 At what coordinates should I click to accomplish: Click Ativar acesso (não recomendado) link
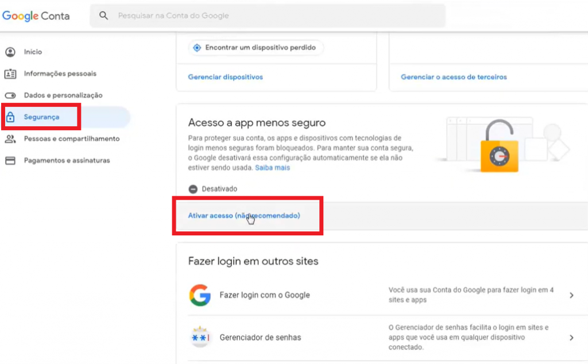pos(243,215)
